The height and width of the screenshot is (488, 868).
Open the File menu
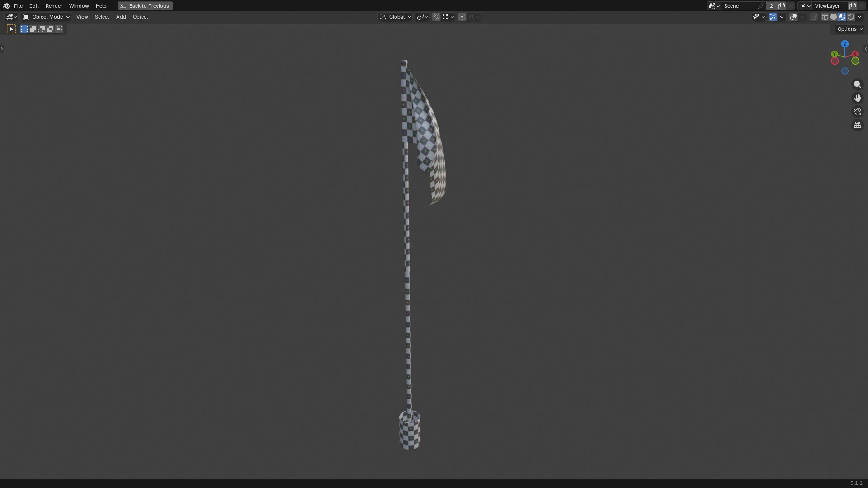coord(18,6)
